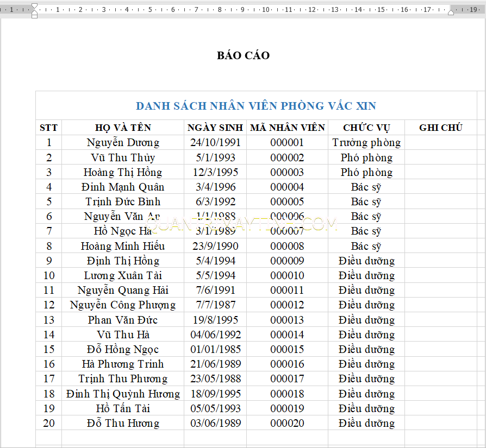Click the right indent marker on ruler
Image resolution: width=486 pixels, height=448 pixels.
[x=451, y=12]
